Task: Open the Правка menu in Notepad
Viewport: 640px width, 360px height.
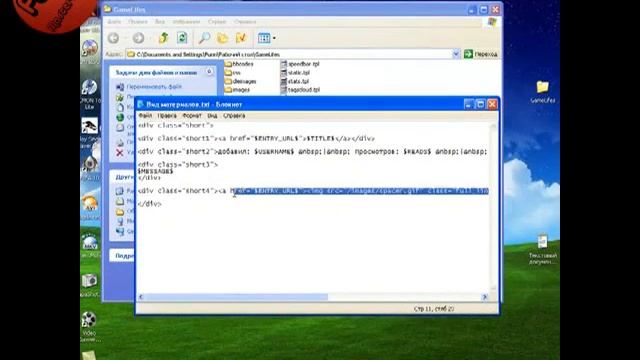Action: 167,116
